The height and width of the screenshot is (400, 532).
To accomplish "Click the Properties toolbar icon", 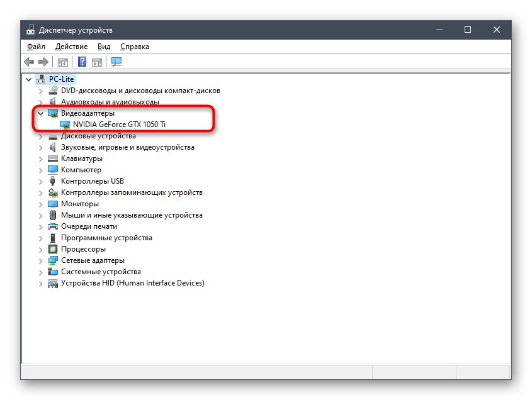I will pyautogui.click(x=96, y=62).
